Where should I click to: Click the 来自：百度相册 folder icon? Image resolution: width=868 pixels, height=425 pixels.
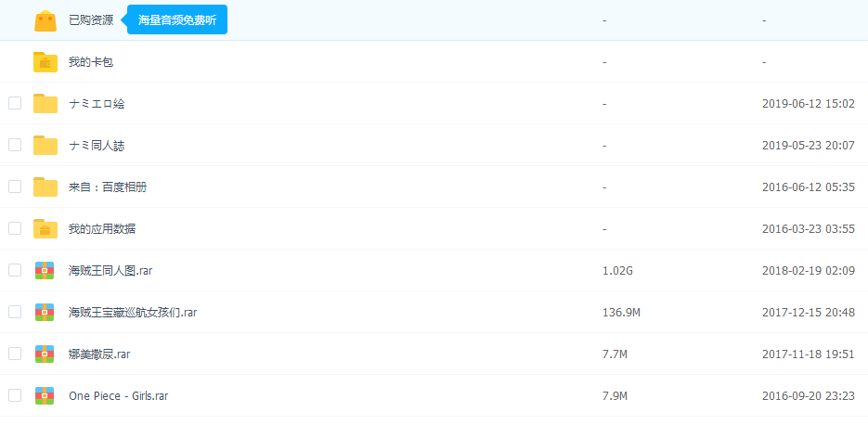click(x=45, y=187)
